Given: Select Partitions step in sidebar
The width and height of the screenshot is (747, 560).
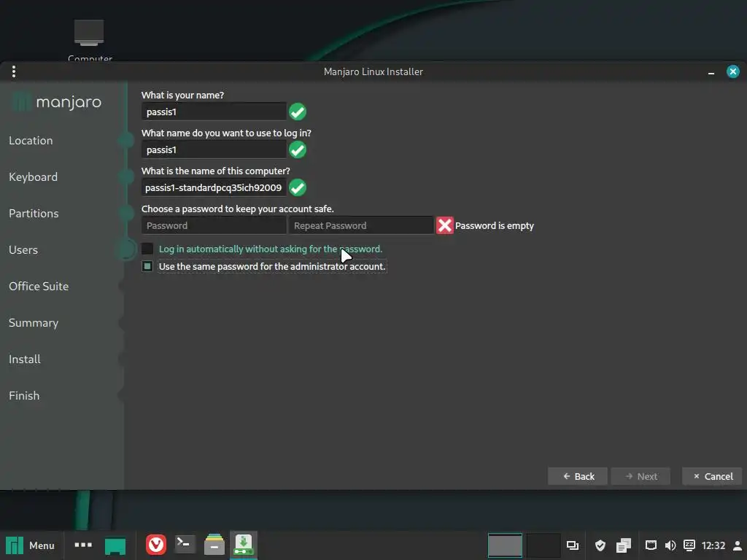Looking at the screenshot, I should coord(34,214).
